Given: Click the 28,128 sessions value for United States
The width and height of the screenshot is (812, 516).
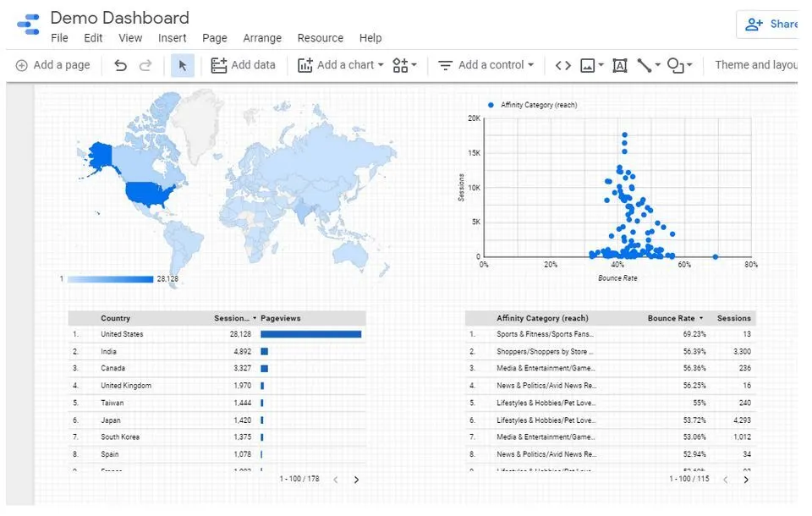Looking at the screenshot, I should click(x=240, y=334).
